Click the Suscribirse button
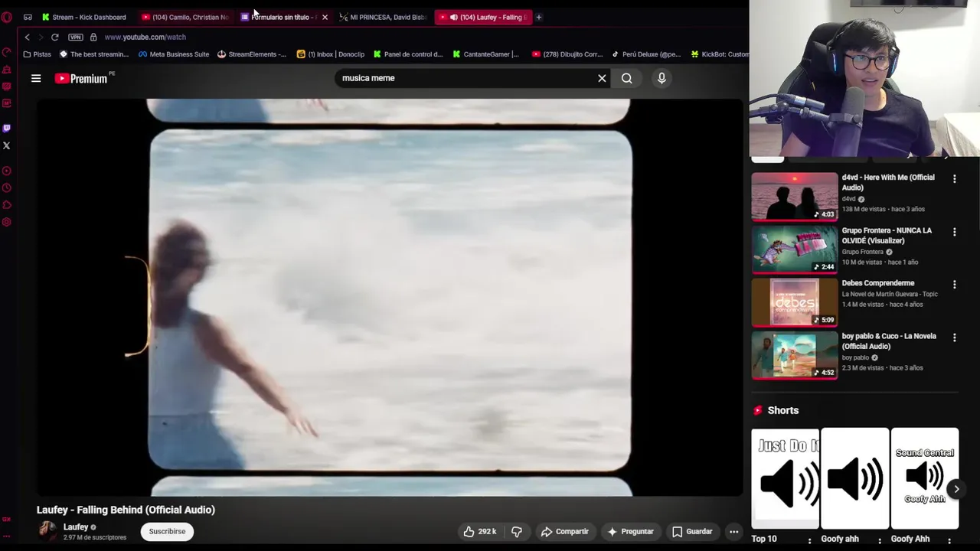Image resolution: width=980 pixels, height=551 pixels. coord(167,531)
